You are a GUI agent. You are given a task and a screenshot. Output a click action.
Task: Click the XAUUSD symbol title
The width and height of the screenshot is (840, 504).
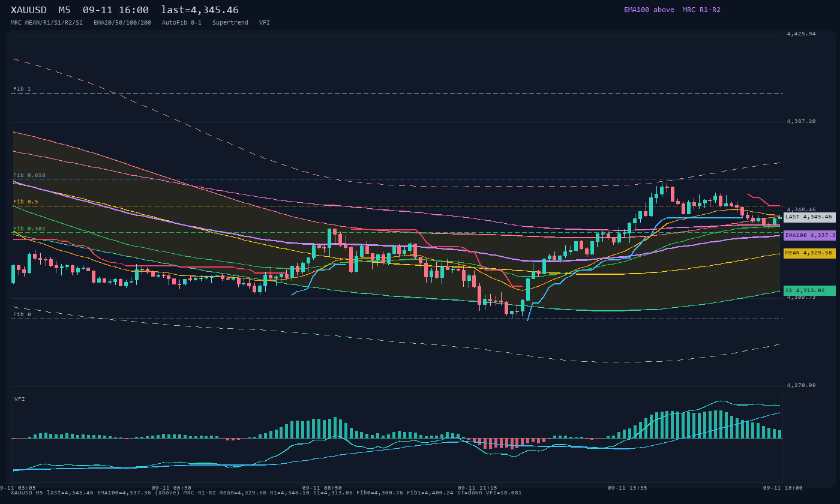(29, 10)
